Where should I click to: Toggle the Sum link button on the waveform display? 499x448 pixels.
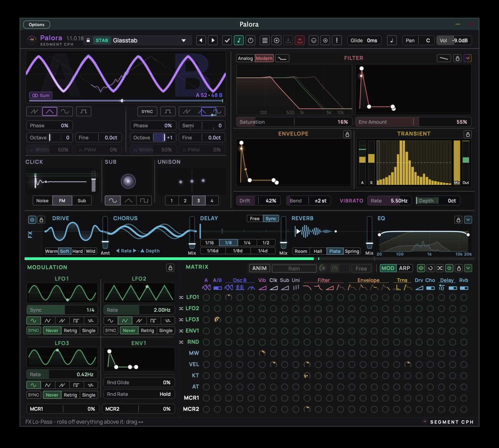[41, 95]
